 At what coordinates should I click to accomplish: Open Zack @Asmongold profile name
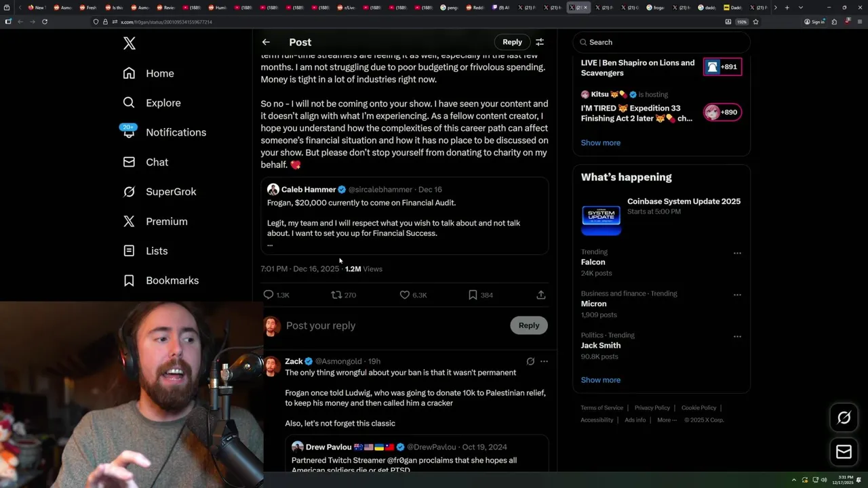click(294, 361)
